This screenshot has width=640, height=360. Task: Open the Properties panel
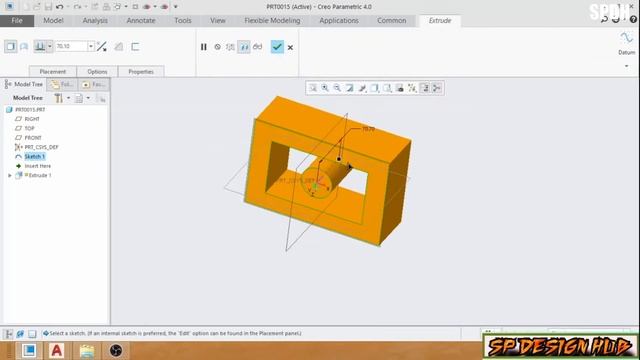[141, 71]
